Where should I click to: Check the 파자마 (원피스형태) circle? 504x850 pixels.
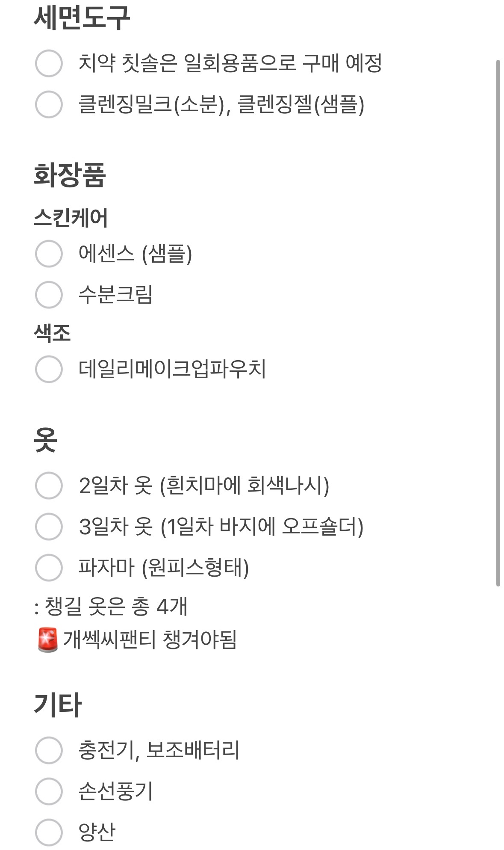click(x=49, y=568)
